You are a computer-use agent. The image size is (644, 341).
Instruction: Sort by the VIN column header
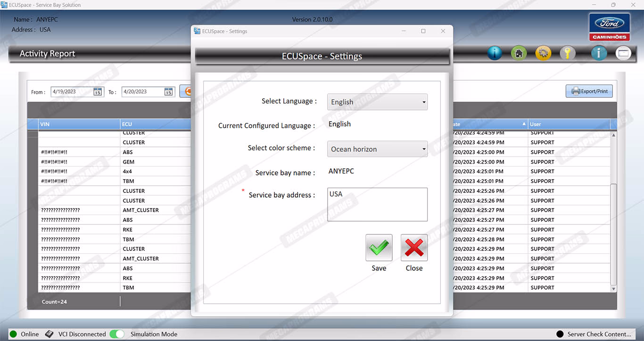pos(79,124)
